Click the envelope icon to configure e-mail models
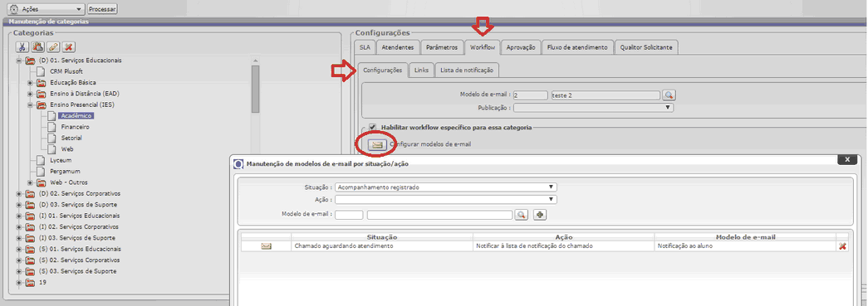 [x=377, y=144]
